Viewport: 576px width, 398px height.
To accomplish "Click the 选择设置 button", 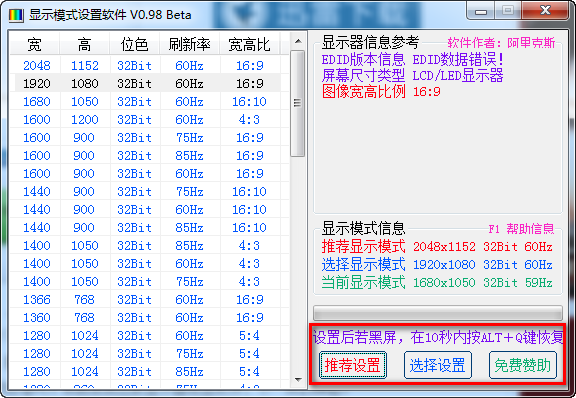I will [438, 365].
